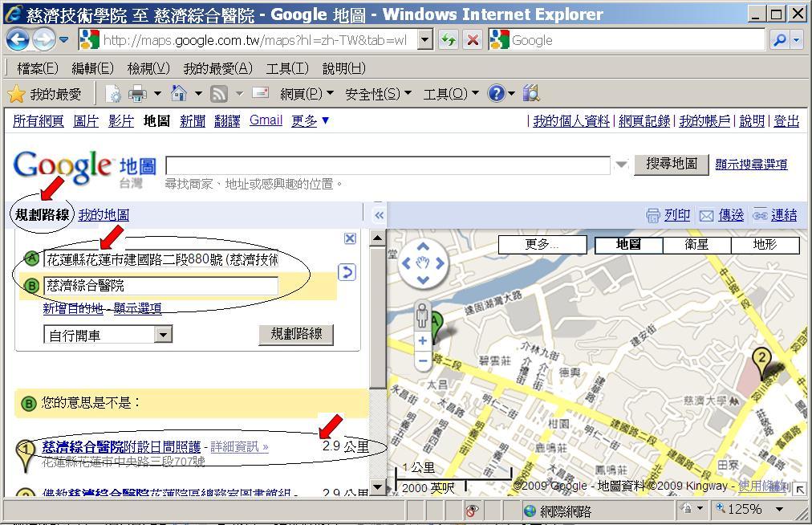Open 慈濟綜合醫院附設日間照護 result link

(121, 447)
